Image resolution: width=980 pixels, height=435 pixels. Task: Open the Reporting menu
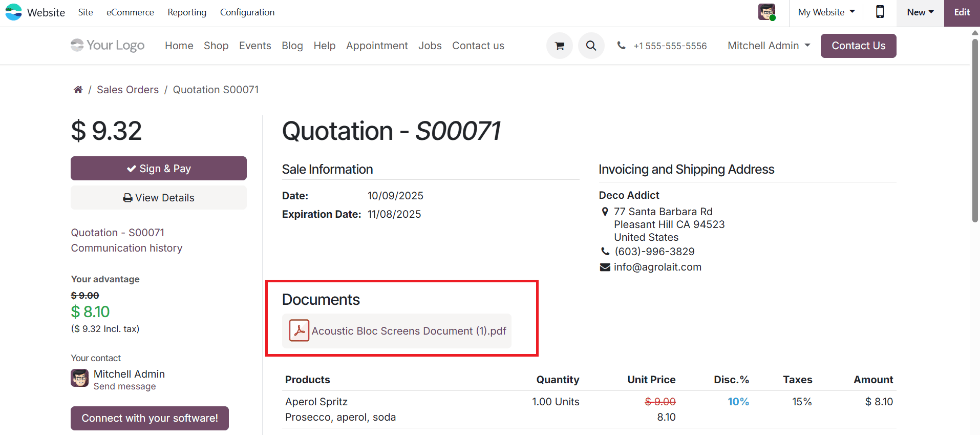187,12
